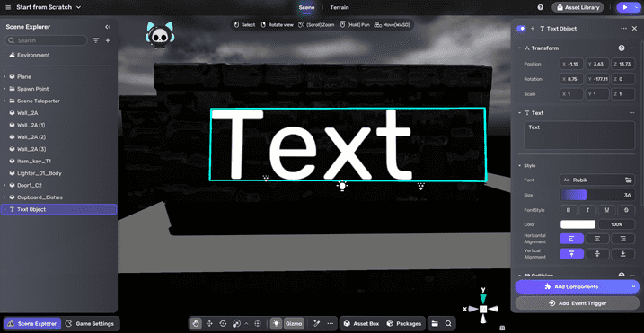The height and width of the screenshot is (333, 644).
Task: Set vertical alignment to middle
Action: [x=597, y=254]
